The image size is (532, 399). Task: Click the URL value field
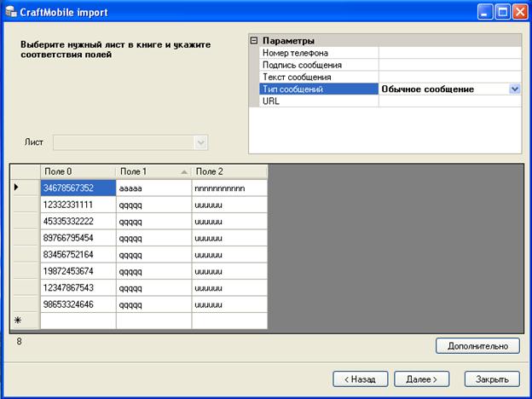click(450, 101)
